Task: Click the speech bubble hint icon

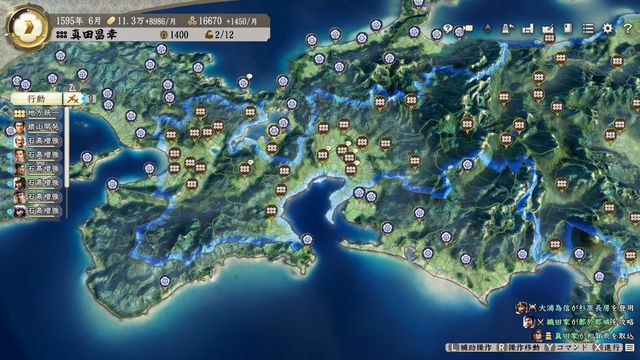Action: click(x=448, y=29)
